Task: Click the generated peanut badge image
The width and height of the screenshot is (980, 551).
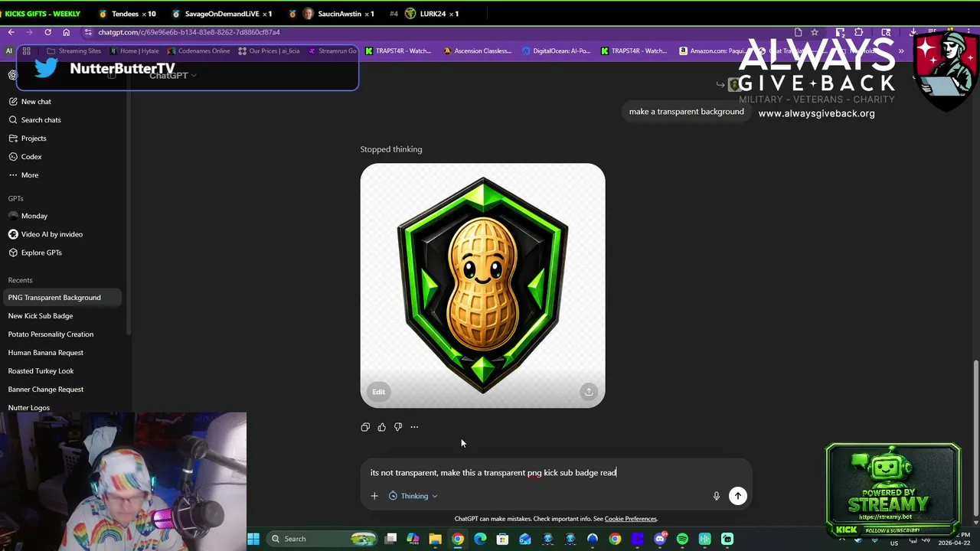Action: coord(482,285)
